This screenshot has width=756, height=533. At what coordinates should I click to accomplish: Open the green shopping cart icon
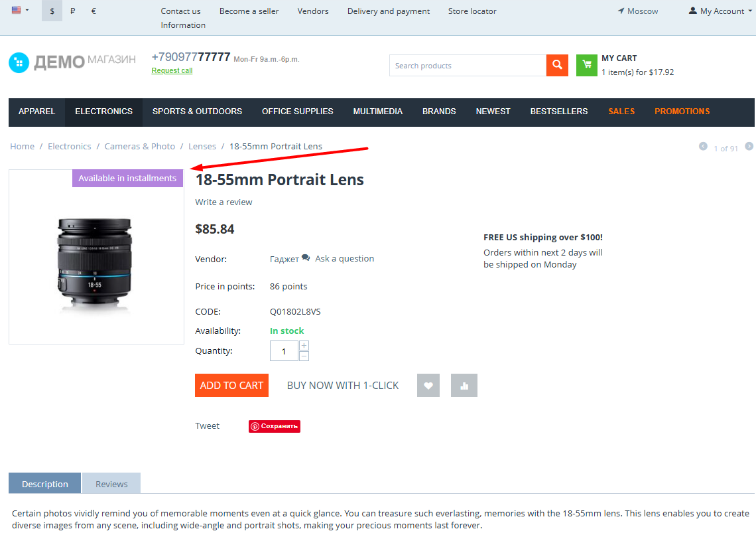pyautogui.click(x=587, y=65)
